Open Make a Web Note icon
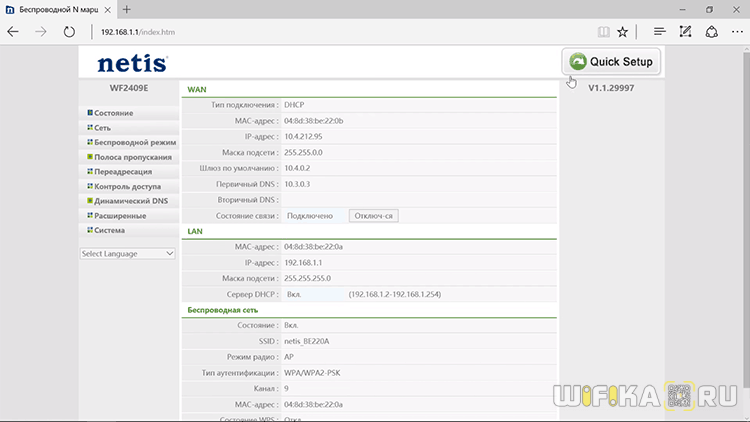Screen dimensions: 750x422 685,32
